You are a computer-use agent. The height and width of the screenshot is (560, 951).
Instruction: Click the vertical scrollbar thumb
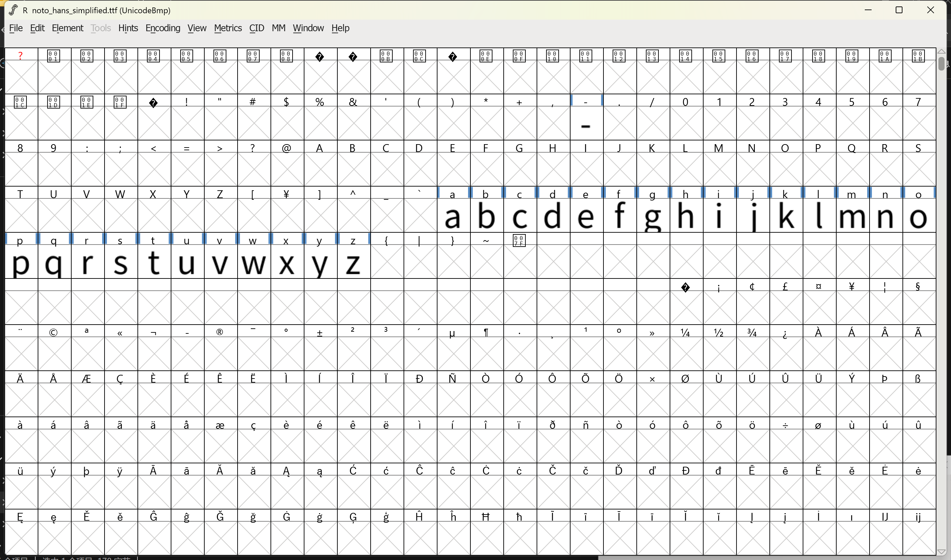click(941, 63)
